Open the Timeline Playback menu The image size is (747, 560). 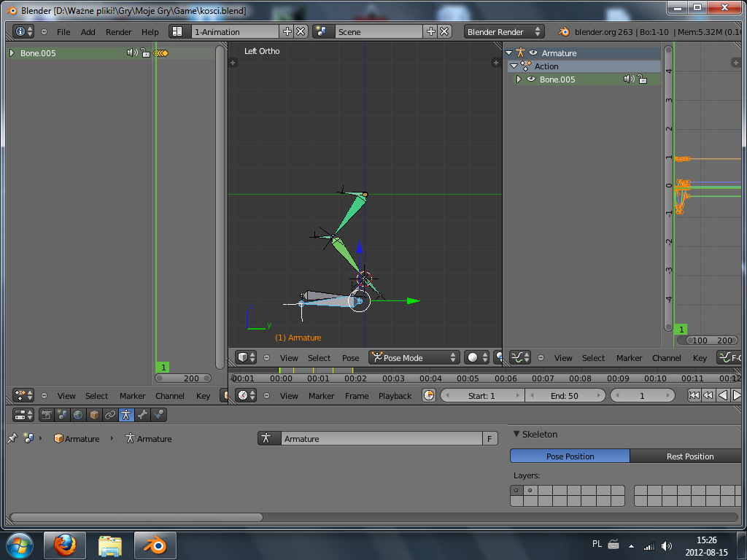395,396
